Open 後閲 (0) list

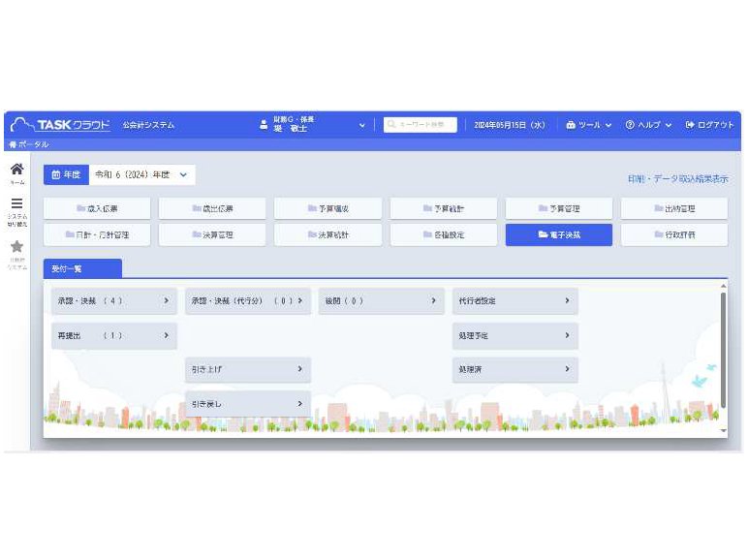pos(381,301)
